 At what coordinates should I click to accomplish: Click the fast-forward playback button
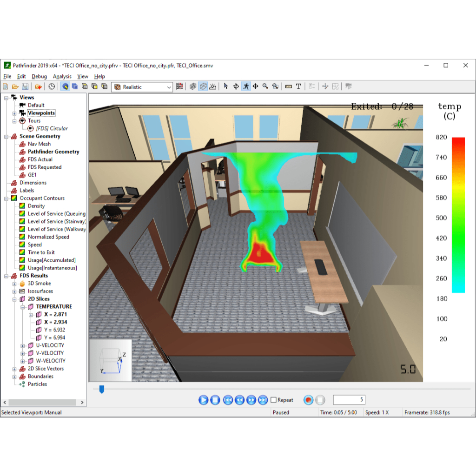click(x=251, y=400)
